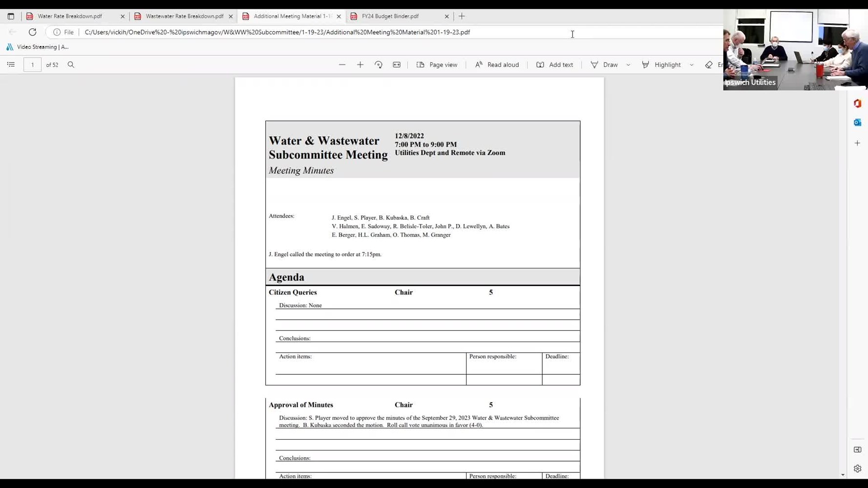Click the Citizen Queries heading
This screenshot has width=868, height=488.
tap(293, 292)
